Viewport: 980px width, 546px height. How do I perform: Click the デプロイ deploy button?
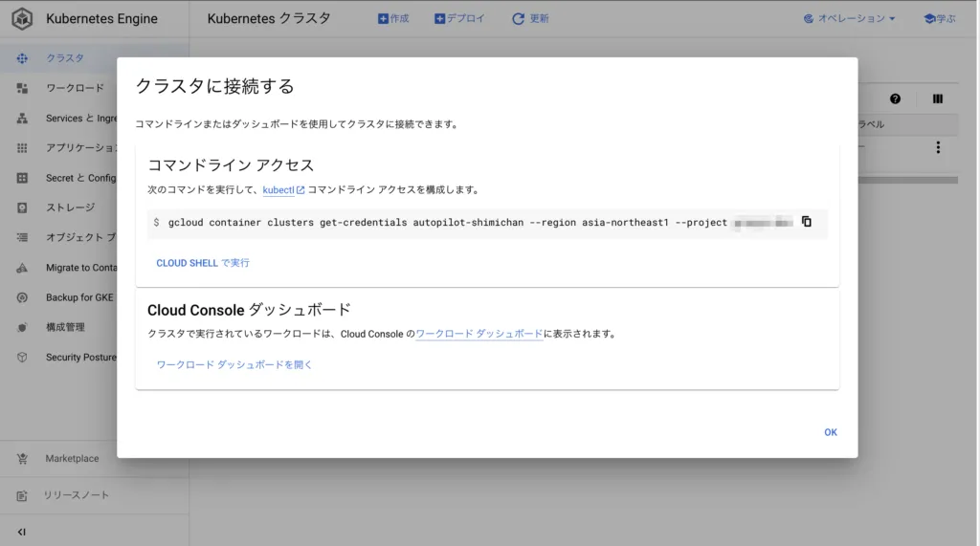[459, 19]
